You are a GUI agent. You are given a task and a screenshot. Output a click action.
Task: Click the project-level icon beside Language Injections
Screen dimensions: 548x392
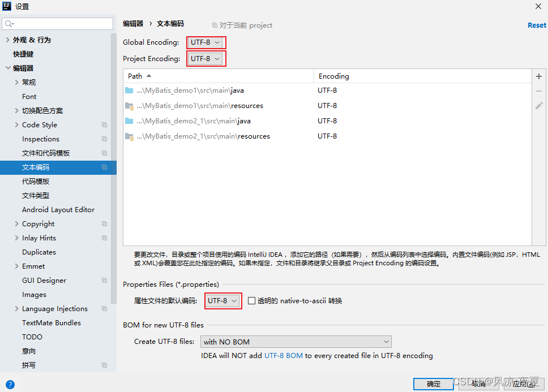[104, 309]
